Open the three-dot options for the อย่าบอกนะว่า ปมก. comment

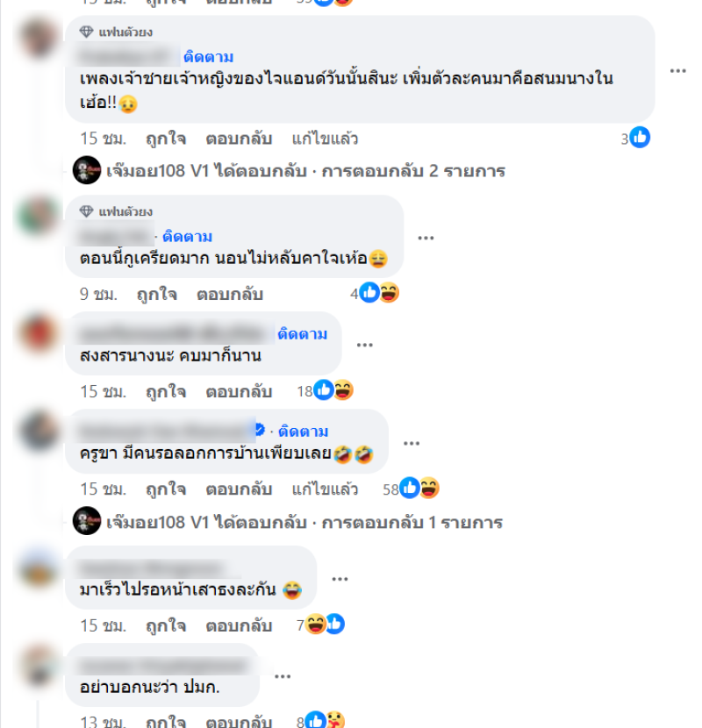283,676
